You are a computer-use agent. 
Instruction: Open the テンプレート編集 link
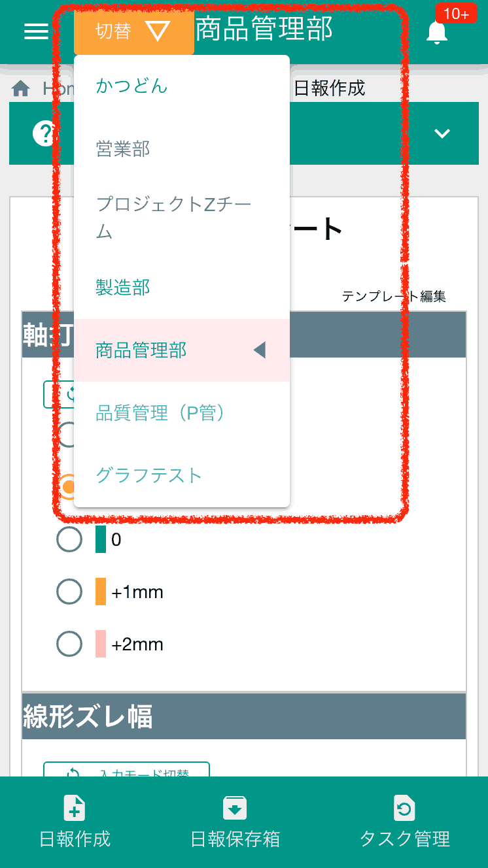(x=395, y=295)
